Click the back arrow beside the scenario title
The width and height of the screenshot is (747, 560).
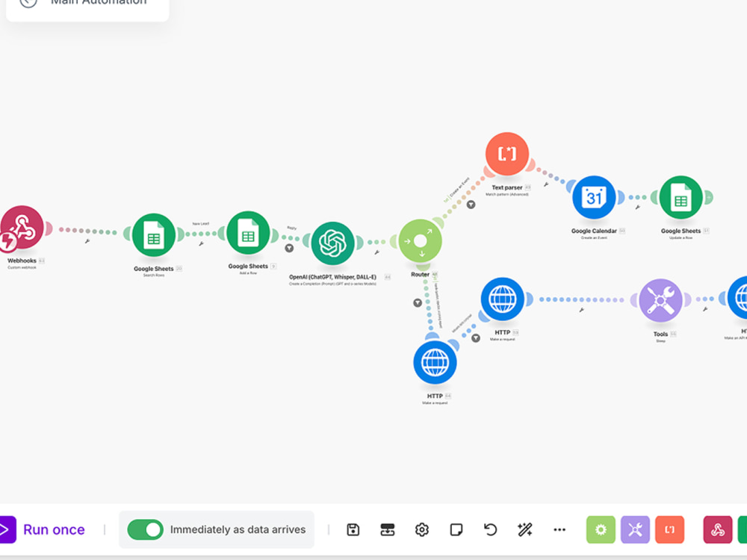pos(28,2)
